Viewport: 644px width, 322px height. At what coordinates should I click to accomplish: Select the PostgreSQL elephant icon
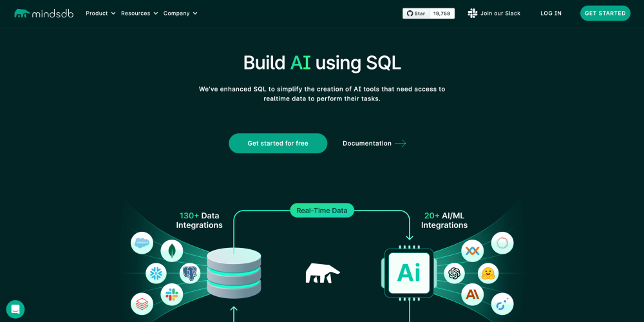pyautogui.click(x=189, y=274)
